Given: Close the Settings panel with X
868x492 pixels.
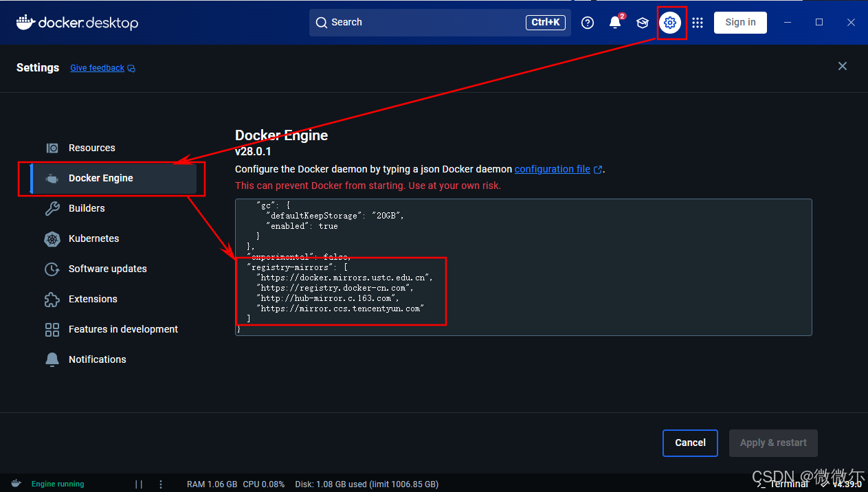Looking at the screenshot, I should pyautogui.click(x=843, y=66).
